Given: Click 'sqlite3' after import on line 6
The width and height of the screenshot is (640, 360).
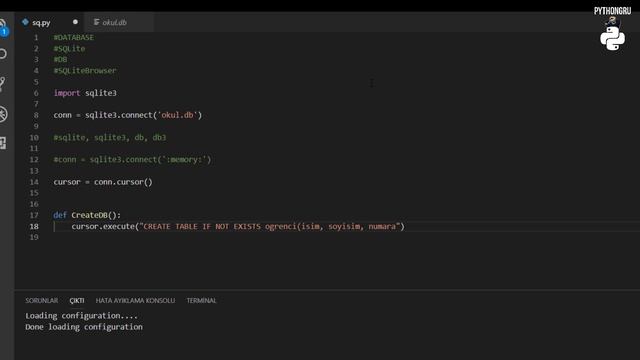Looking at the screenshot, I should tap(101, 93).
